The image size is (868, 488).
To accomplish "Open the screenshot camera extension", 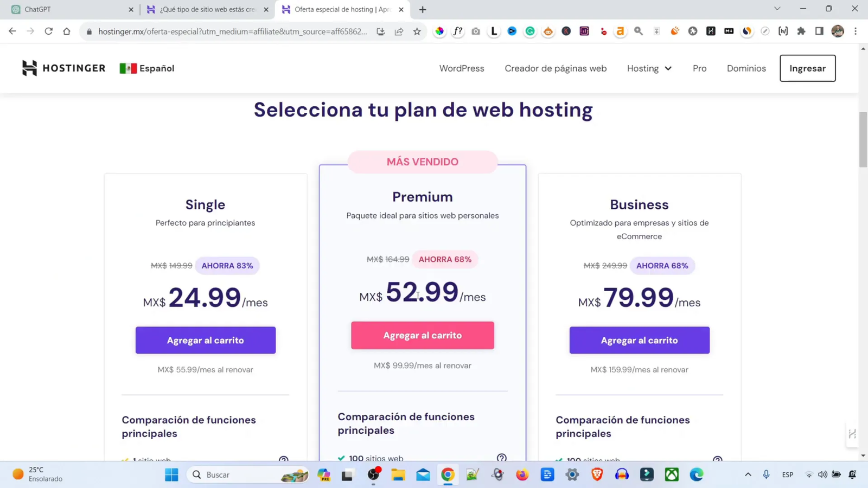I will [476, 31].
